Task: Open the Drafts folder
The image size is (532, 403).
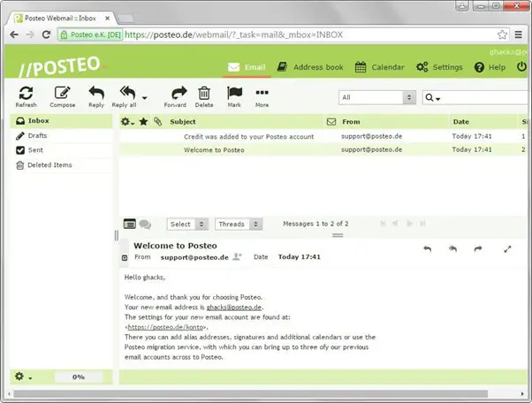Action: point(61,136)
